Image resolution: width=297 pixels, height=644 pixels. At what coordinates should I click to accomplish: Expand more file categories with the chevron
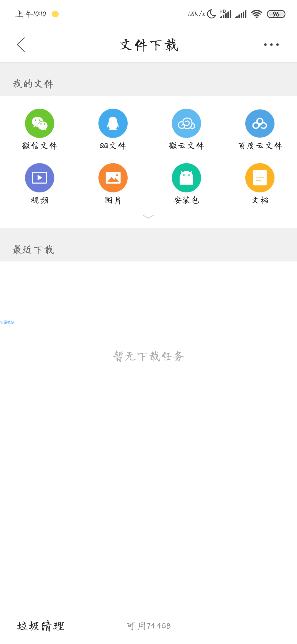coord(148,217)
